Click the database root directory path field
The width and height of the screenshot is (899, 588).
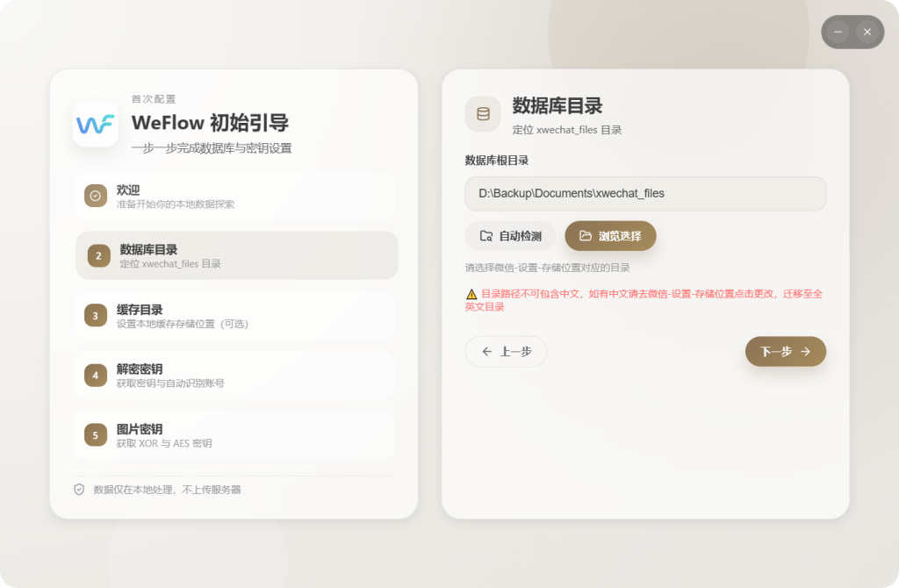[x=645, y=194]
